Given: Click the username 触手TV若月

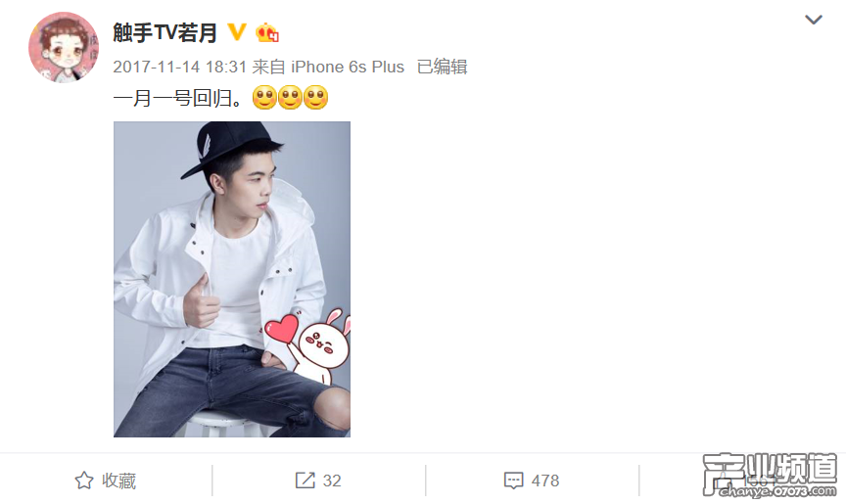Looking at the screenshot, I should pyautogui.click(x=165, y=33).
